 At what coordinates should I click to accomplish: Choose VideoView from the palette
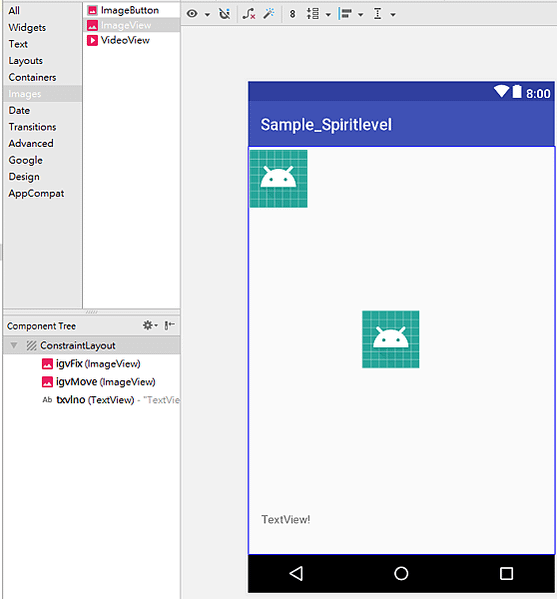[x=118, y=40]
